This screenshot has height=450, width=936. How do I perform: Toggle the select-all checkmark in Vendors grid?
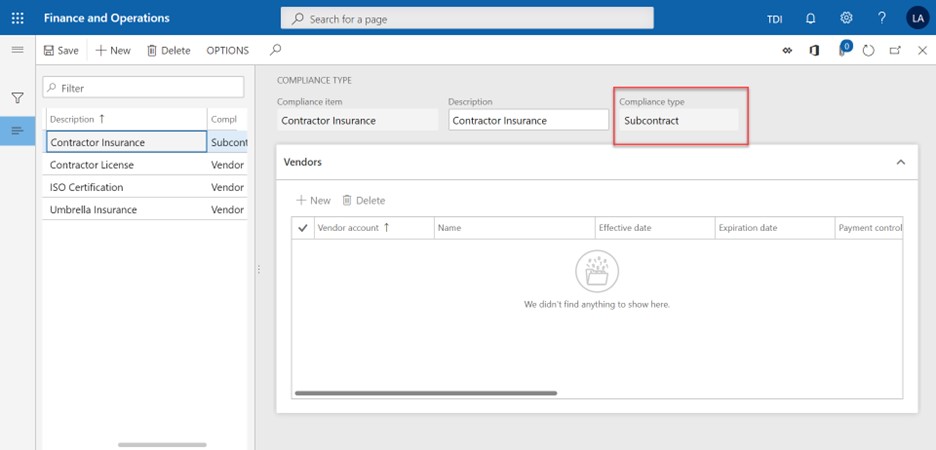tap(304, 228)
